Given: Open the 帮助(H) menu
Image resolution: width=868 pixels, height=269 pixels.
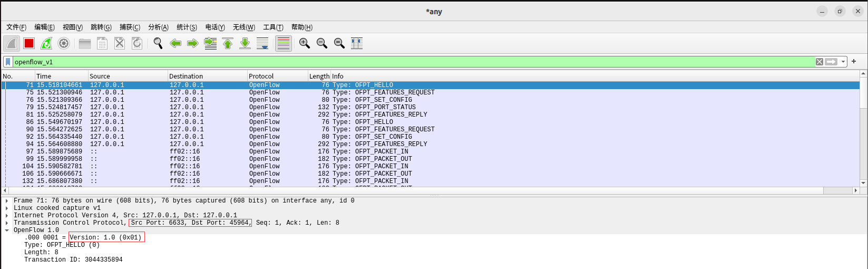Looking at the screenshot, I should (301, 27).
